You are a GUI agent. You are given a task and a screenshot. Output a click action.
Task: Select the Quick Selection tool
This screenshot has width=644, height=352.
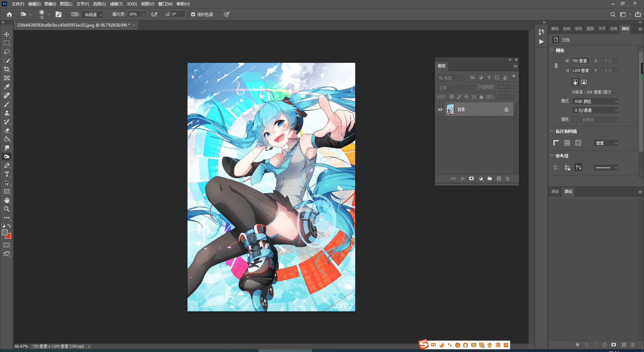click(x=7, y=60)
